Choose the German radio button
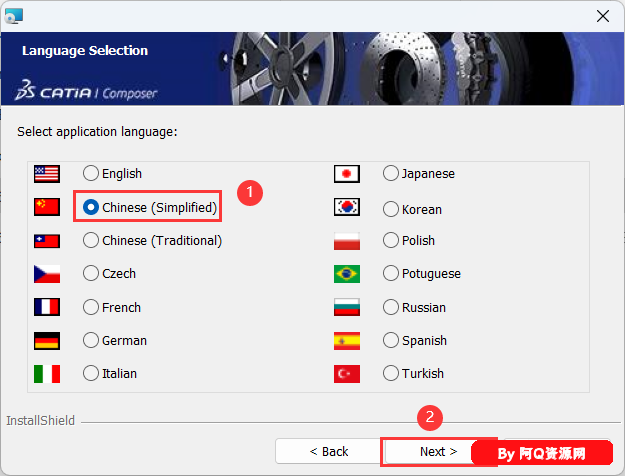Image resolution: width=625 pixels, height=476 pixels. (91, 340)
